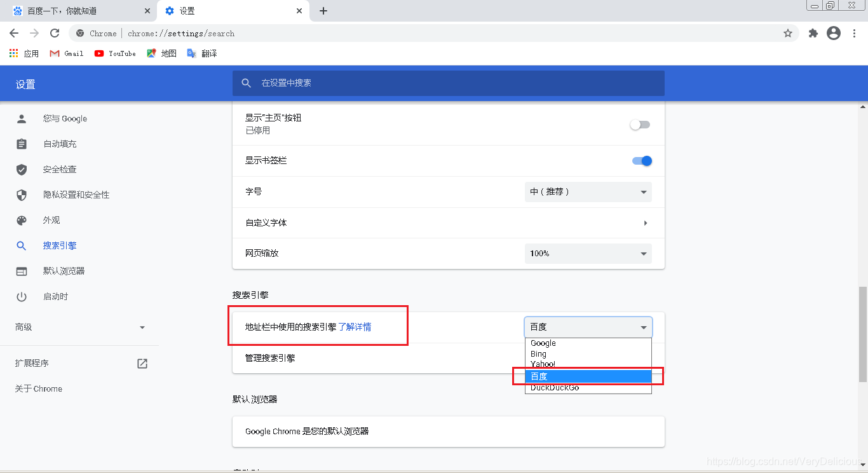The height and width of the screenshot is (473, 868).
Task: Click 设置 header title
Action: (25, 85)
